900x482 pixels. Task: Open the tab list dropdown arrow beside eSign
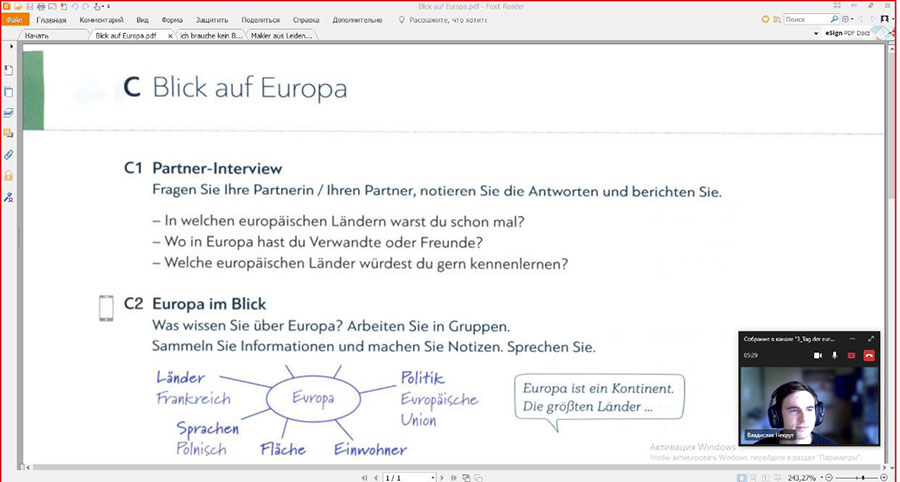[816, 34]
